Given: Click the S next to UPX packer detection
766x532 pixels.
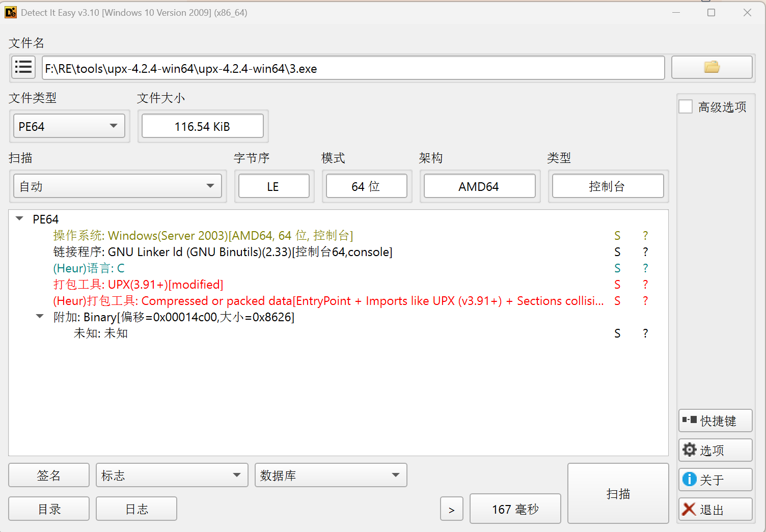Looking at the screenshot, I should [617, 284].
